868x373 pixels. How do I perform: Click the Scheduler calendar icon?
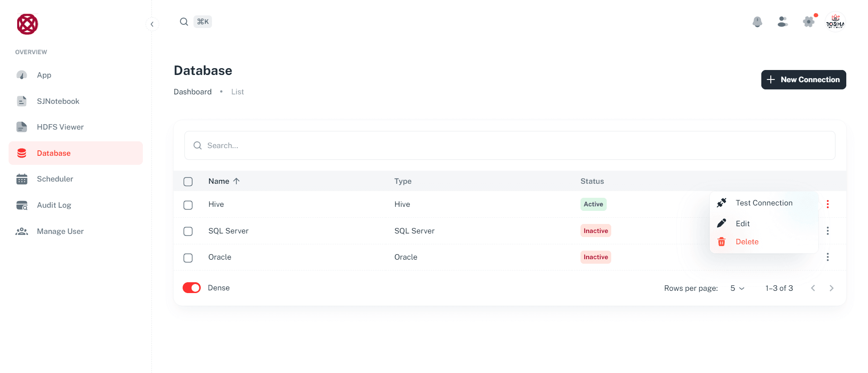22,179
